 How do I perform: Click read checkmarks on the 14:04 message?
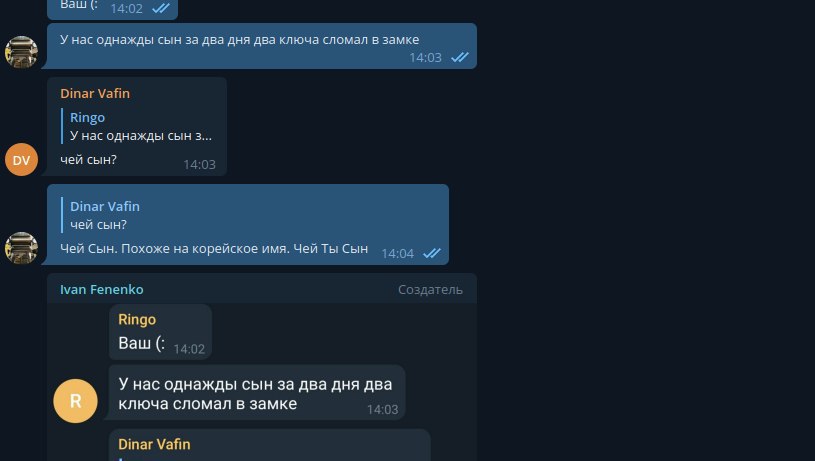431,253
